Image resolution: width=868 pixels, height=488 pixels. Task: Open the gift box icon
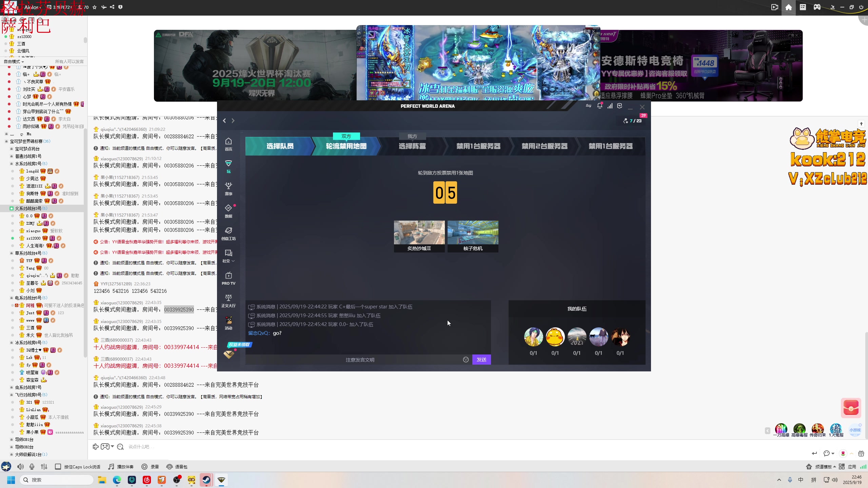[861, 453]
